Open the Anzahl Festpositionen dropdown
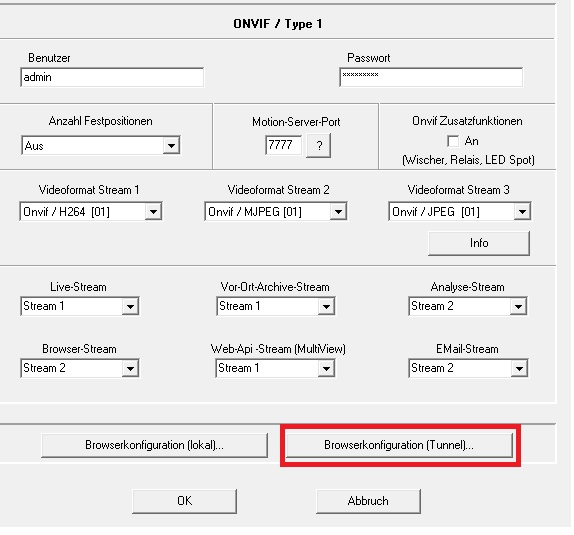 [x=101, y=145]
